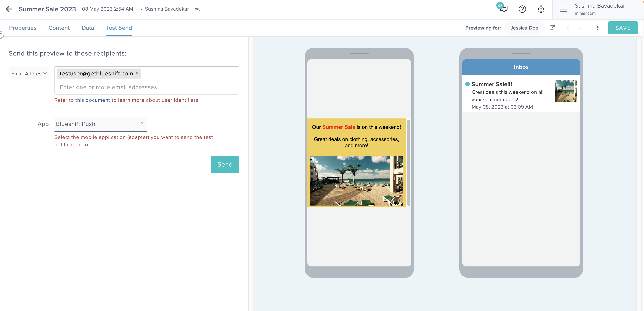The width and height of the screenshot is (644, 311).
Task: Remove testuser@getblueshift.com recipient chip
Action: [137, 73]
